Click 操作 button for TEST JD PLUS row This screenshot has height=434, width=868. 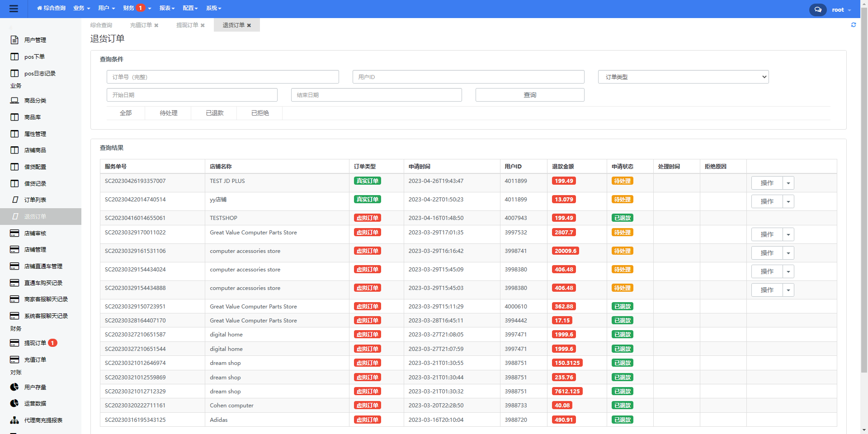point(767,183)
